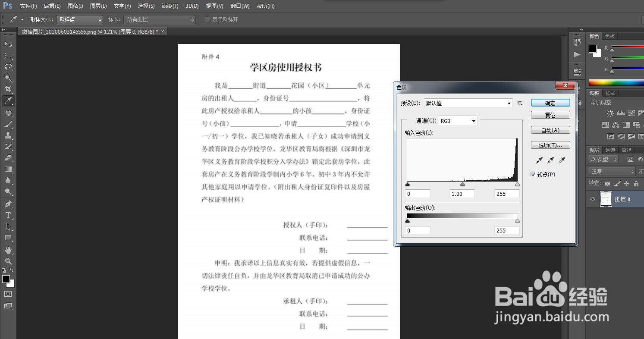Screen dimensions: 644x339
Task: Select the Lasso tool
Action: click(8, 66)
